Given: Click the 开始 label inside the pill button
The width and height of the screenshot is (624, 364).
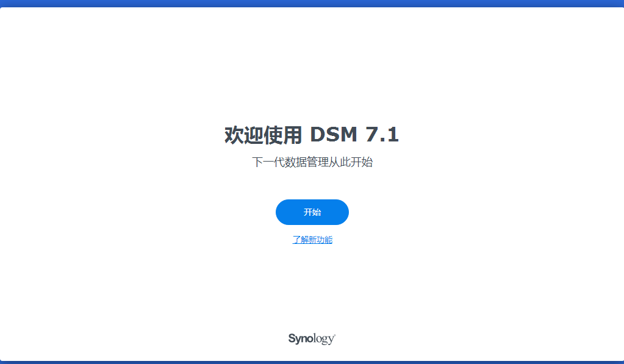Looking at the screenshot, I should (x=312, y=212).
